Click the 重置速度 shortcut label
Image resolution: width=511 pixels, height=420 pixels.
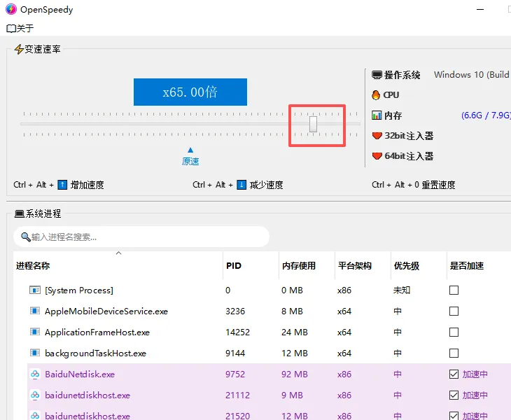[438, 185]
